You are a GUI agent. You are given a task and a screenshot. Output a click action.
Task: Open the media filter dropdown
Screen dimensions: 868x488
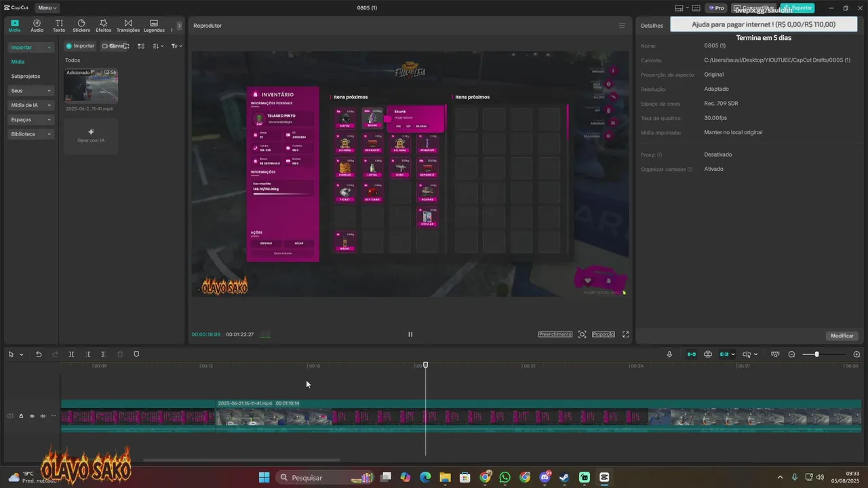click(176, 46)
